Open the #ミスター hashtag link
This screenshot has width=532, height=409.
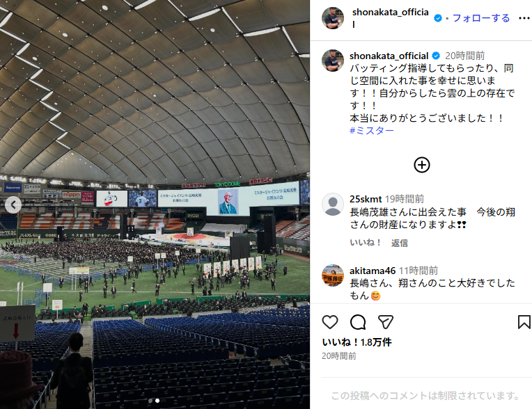pos(372,131)
